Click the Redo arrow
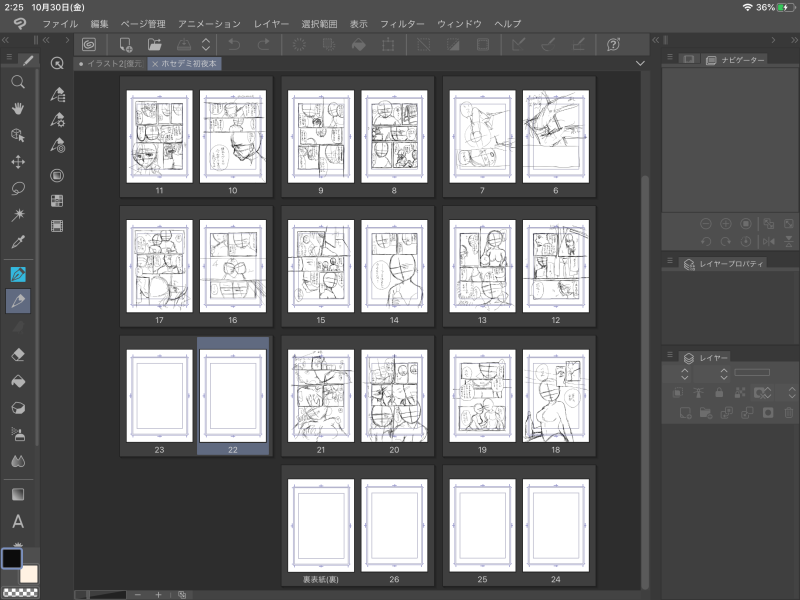Screen dimensions: 800x600 tap(263, 44)
